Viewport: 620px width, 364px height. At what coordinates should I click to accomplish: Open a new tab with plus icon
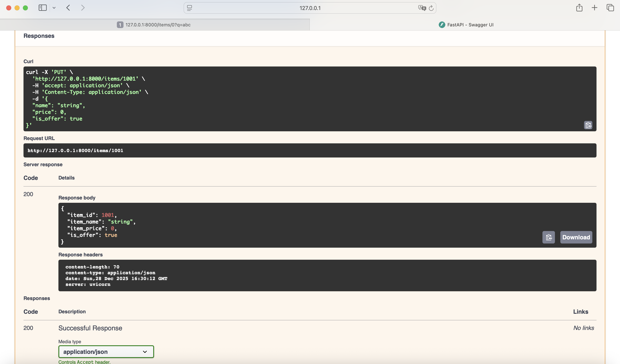[x=594, y=8]
